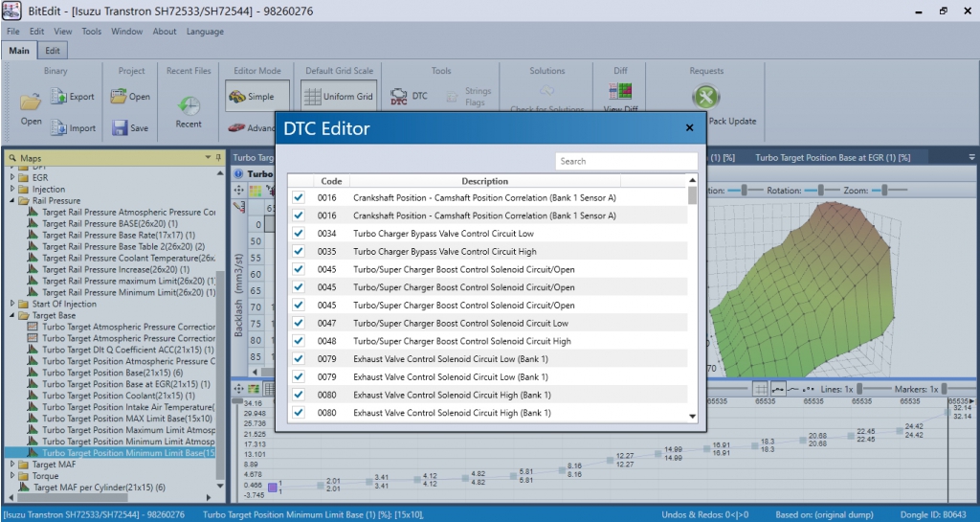Open the Tools menu
The height and width of the screenshot is (522, 980).
91,32
